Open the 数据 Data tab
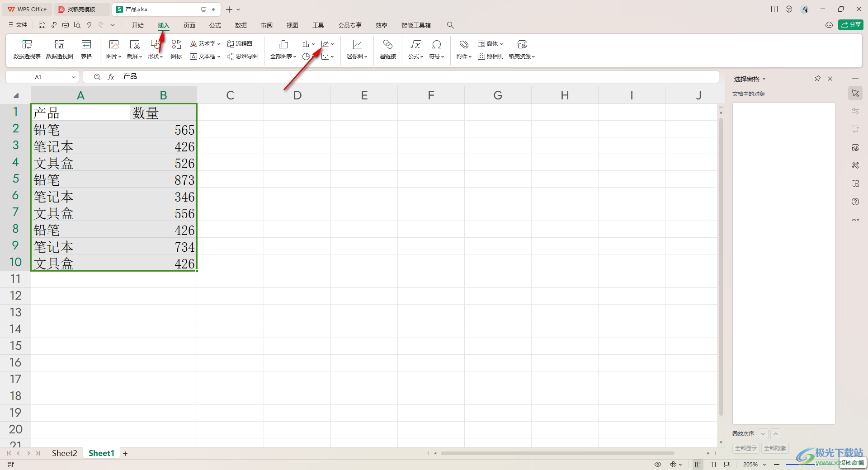The width and height of the screenshot is (868, 470). click(x=241, y=25)
